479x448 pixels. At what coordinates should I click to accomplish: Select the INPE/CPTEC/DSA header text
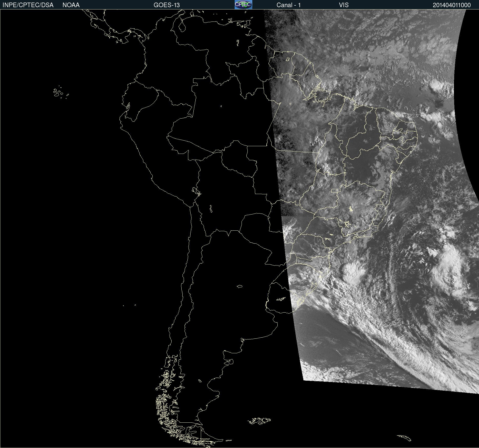point(28,5)
